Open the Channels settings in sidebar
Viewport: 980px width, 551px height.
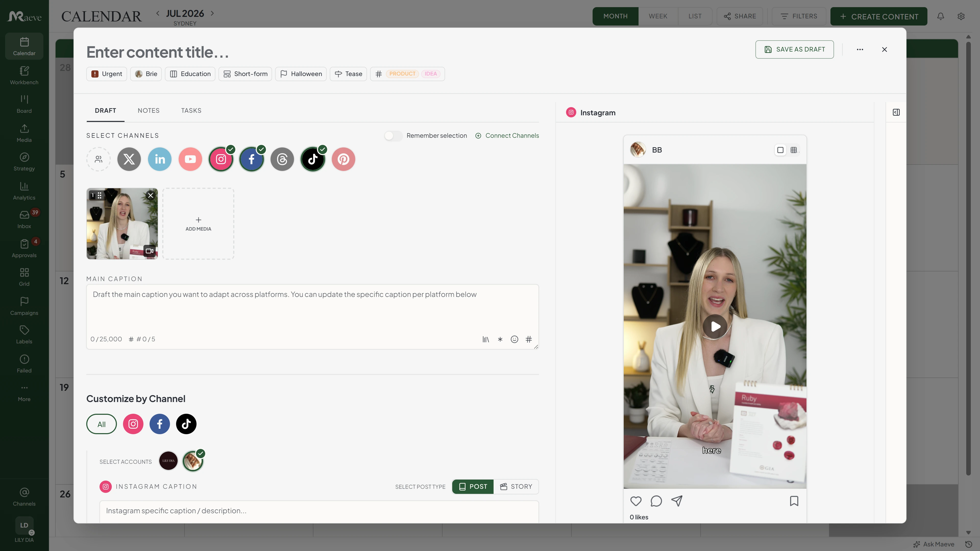(24, 497)
